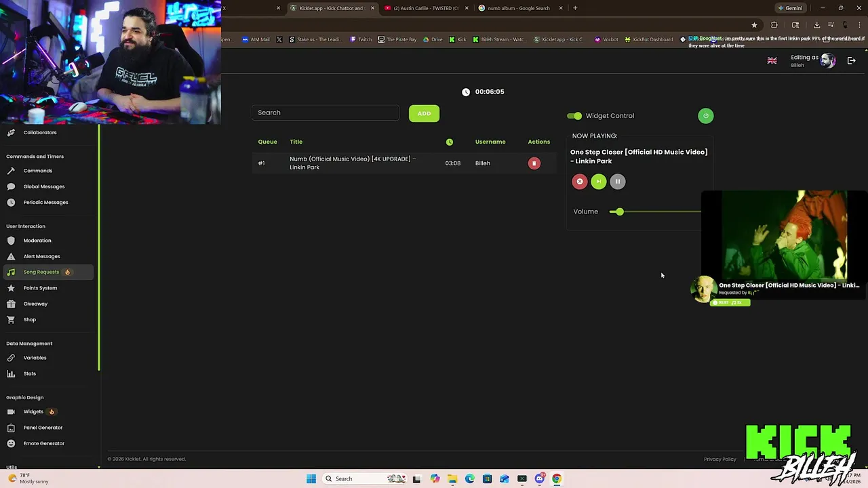Open a new Chrome tab
Image resolution: width=868 pixels, height=488 pixels.
[x=575, y=8]
